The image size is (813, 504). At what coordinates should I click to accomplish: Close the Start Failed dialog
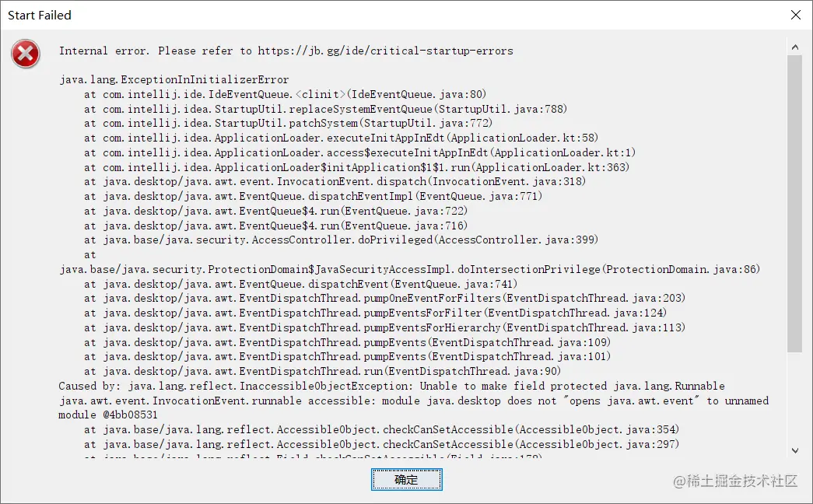click(796, 15)
